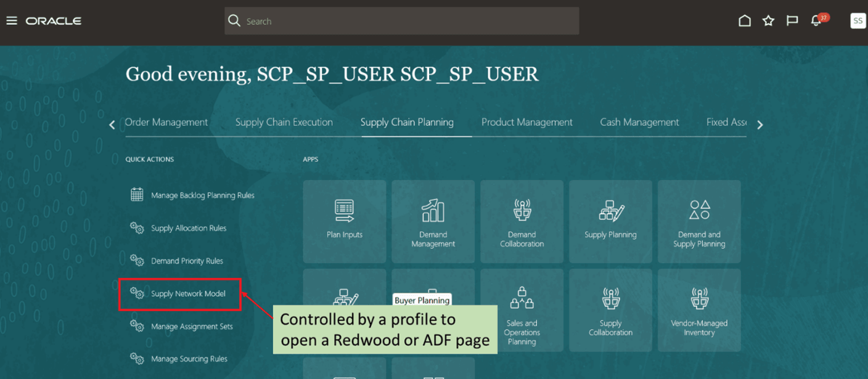This screenshot has height=379, width=868.
Task: Select the Demand Collaboration app
Action: (x=522, y=221)
